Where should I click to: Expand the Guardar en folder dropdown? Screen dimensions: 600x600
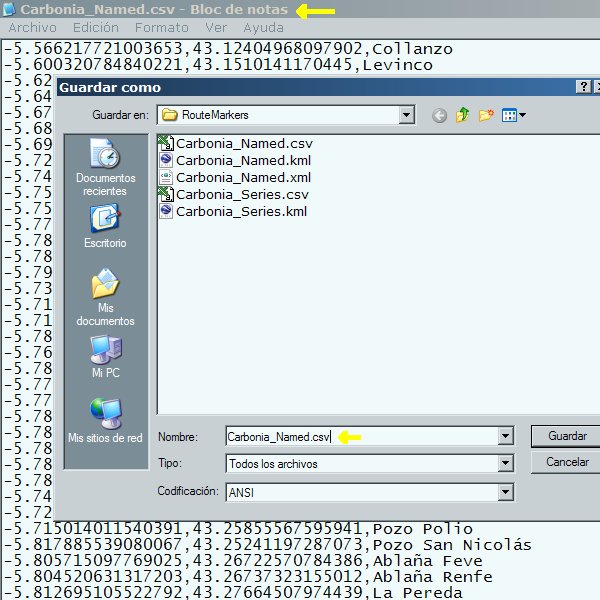point(406,116)
